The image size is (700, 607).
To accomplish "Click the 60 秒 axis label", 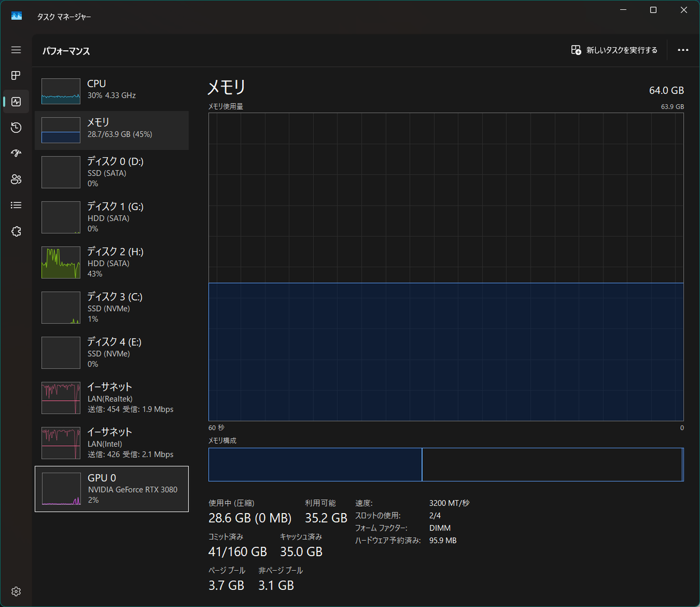I will (x=216, y=428).
